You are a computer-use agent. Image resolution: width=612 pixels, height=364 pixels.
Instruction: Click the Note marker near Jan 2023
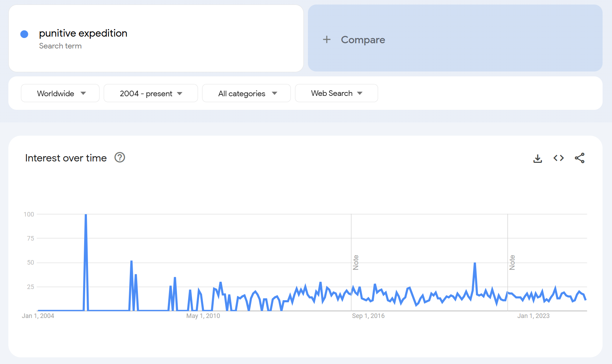coord(512,263)
